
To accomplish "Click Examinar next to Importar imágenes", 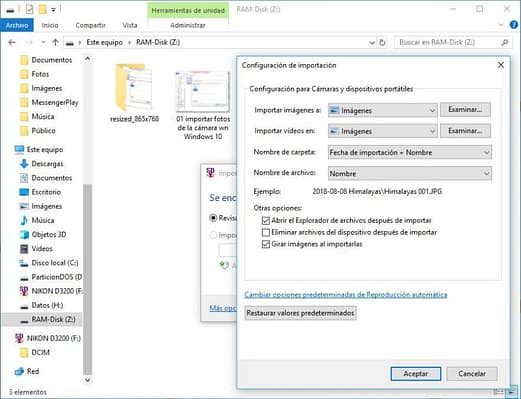I will [x=465, y=110].
